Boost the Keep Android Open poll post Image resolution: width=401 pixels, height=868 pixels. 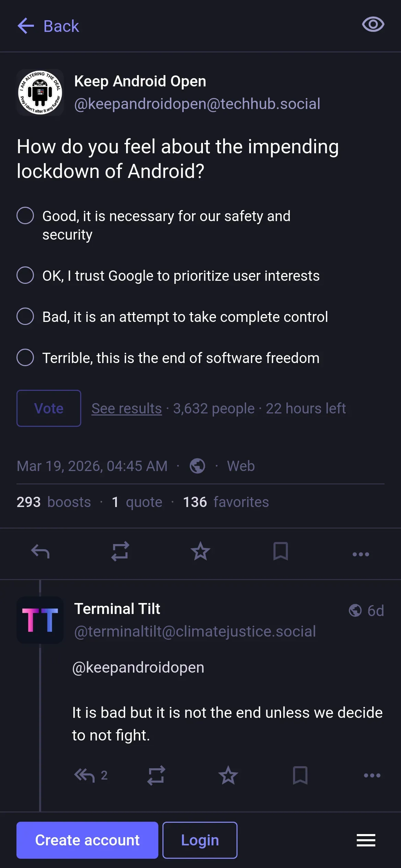[120, 552]
